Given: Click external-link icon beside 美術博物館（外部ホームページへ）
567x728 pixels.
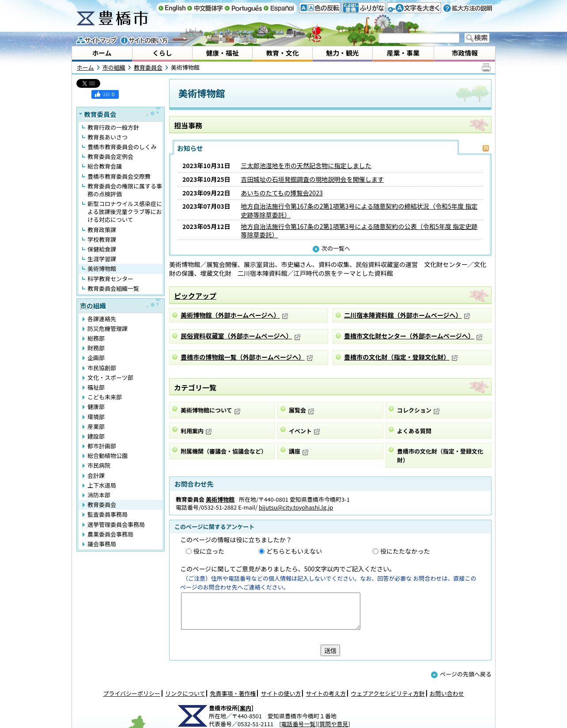Looking at the screenshot, I should click(x=285, y=316).
